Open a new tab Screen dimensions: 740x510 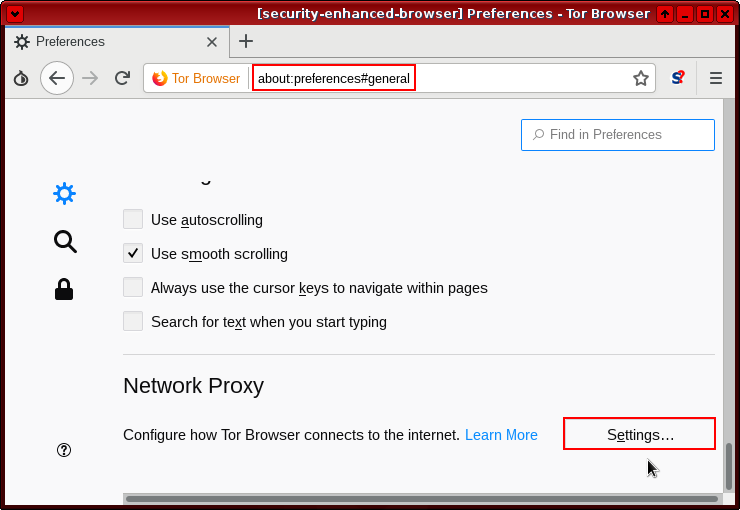(x=246, y=41)
